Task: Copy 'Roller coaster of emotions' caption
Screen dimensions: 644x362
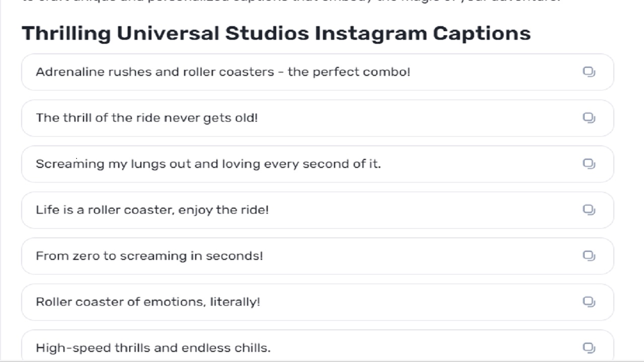Action: click(x=589, y=302)
